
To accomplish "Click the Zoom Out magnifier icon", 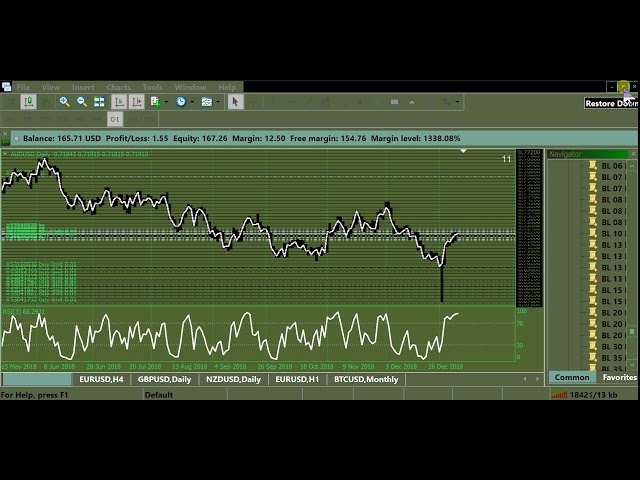I will point(82,101).
